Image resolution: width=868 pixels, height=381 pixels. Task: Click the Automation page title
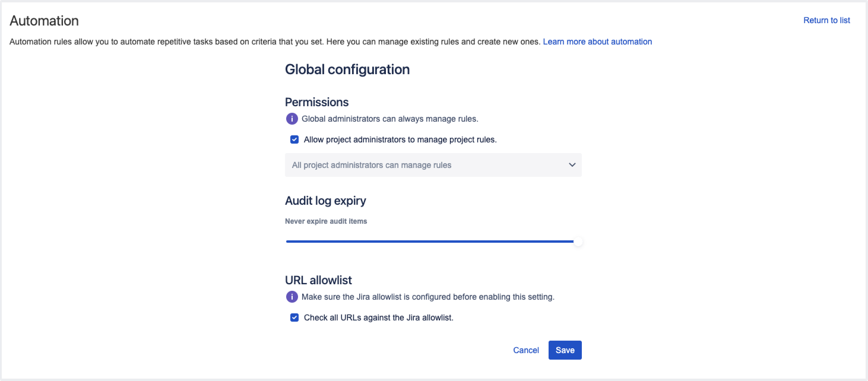[x=44, y=20]
